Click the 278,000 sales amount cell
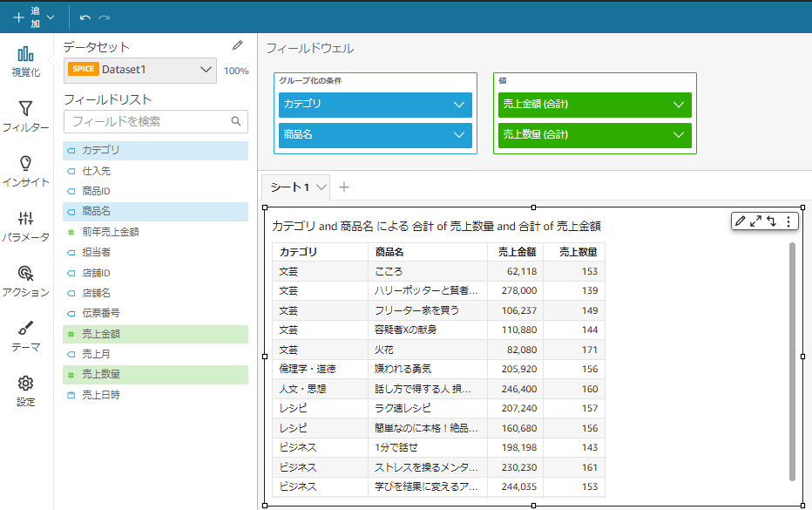 point(515,291)
